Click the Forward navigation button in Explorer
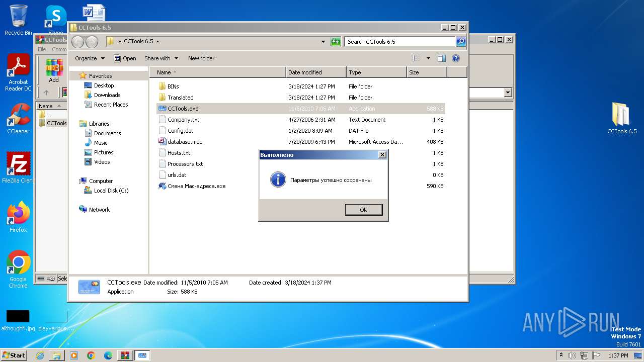Screen dimensions: 644x362 (92, 42)
